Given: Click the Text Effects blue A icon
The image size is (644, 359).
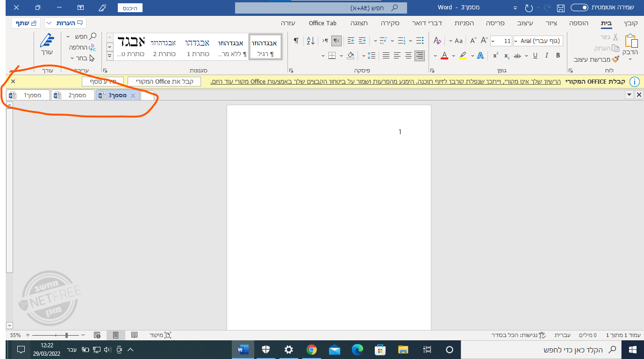Looking at the screenshot, I should [x=480, y=56].
